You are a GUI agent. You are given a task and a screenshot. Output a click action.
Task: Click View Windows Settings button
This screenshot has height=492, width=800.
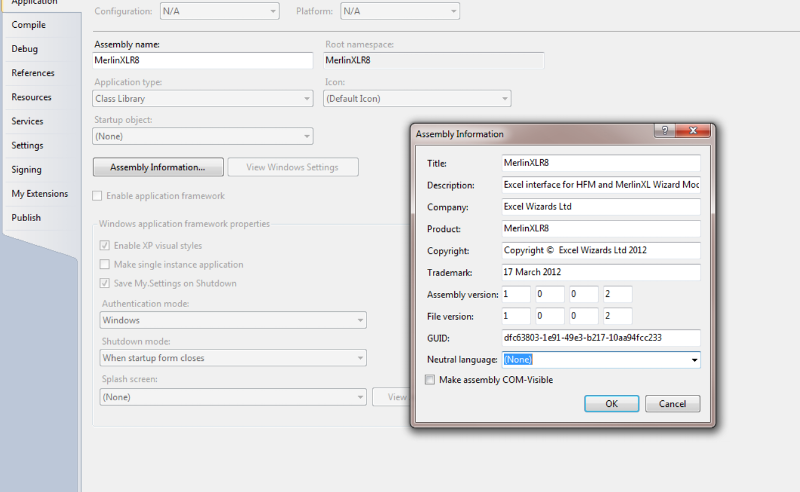tap(293, 167)
